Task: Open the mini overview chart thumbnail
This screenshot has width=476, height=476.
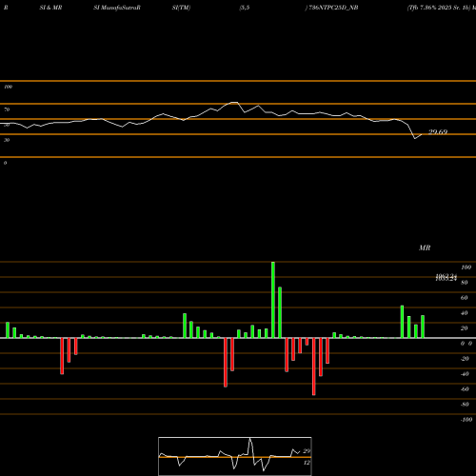Action: click(235, 456)
